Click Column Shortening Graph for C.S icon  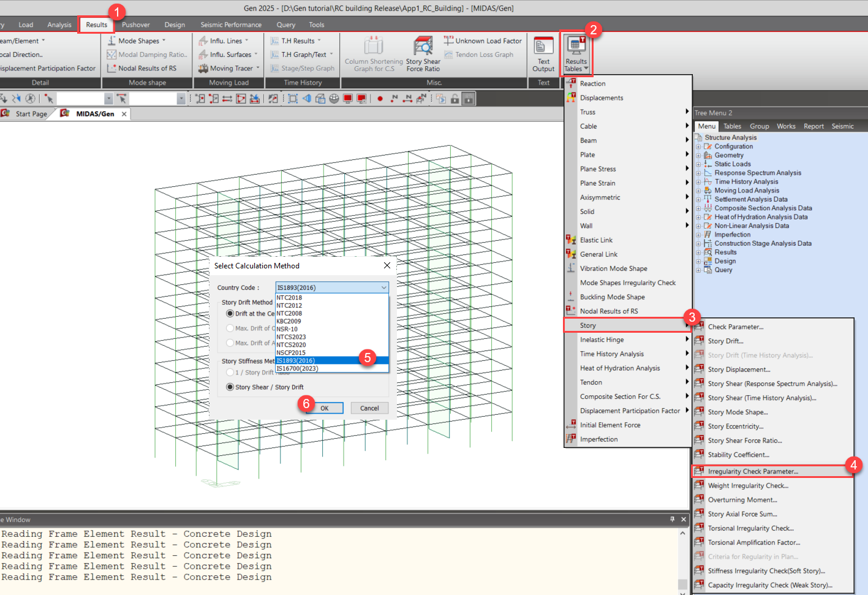pyautogui.click(x=374, y=46)
